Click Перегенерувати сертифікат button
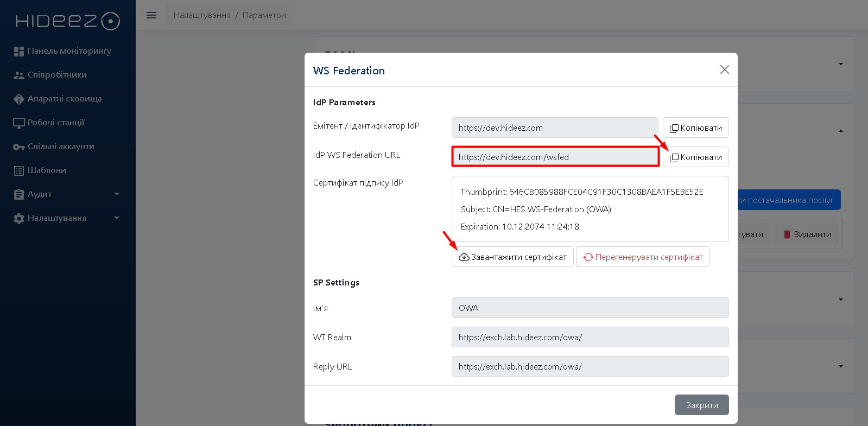This screenshot has width=868, height=426. coord(643,257)
